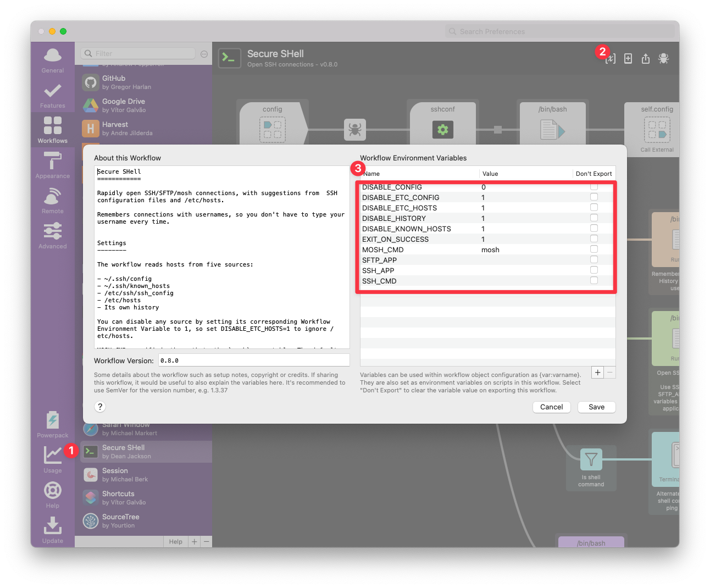This screenshot has width=710, height=588.
Task: Click the workflow variables [x] toolbar icon
Action: (x=611, y=59)
